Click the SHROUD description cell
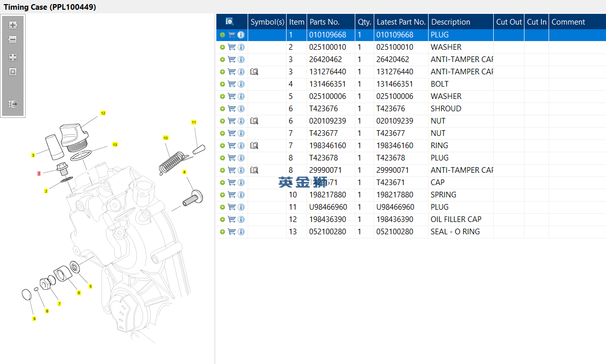The width and height of the screenshot is (606, 364). [x=461, y=109]
